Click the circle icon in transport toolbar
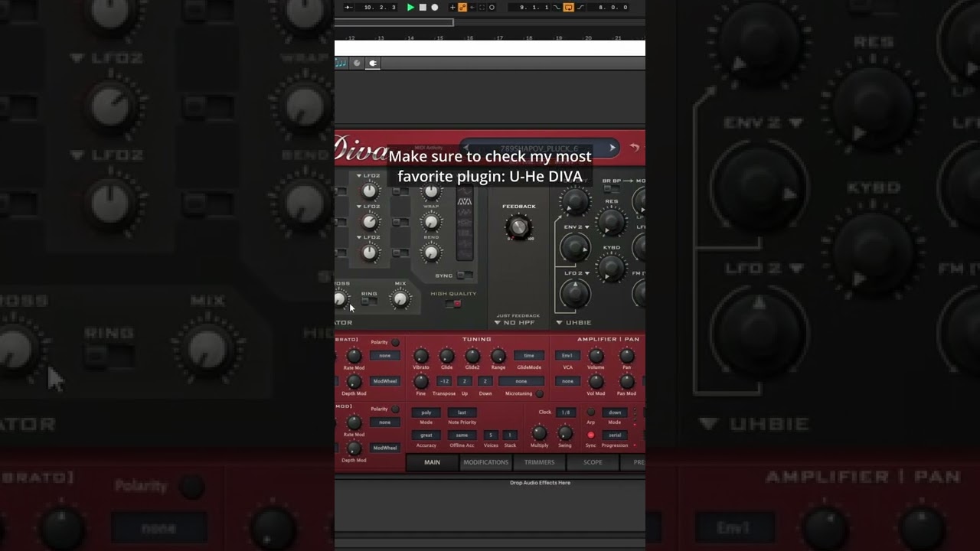Screen dimensions: 980x551 (492, 7)
